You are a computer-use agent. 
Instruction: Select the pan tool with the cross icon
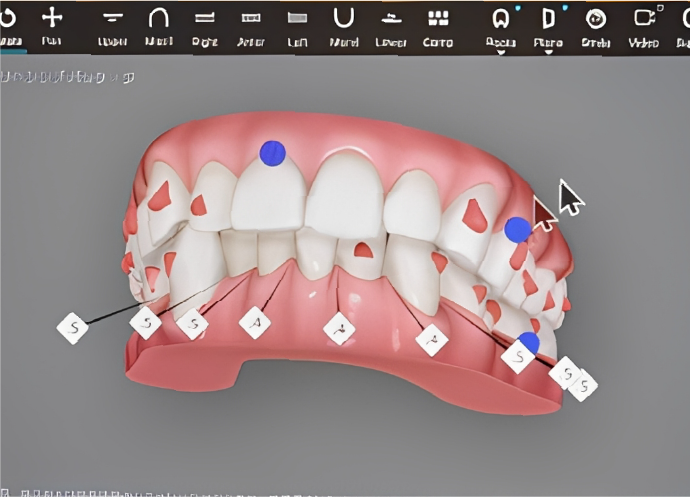(52, 19)
